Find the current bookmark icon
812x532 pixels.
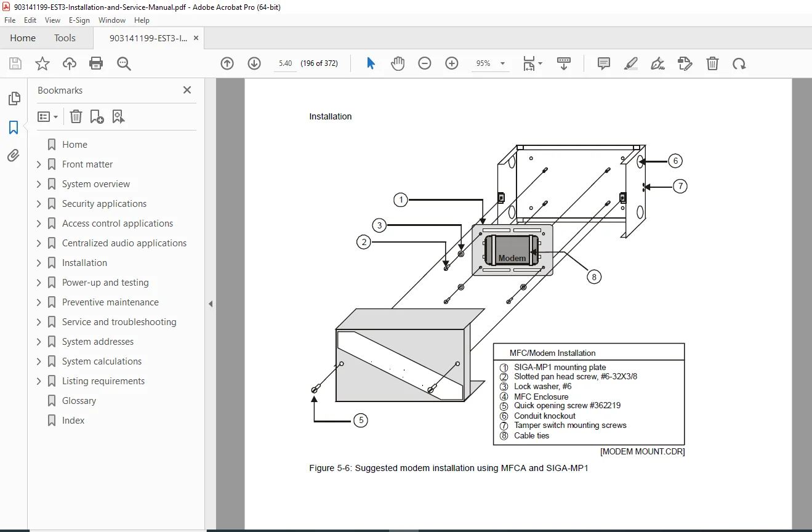(119, 116)
